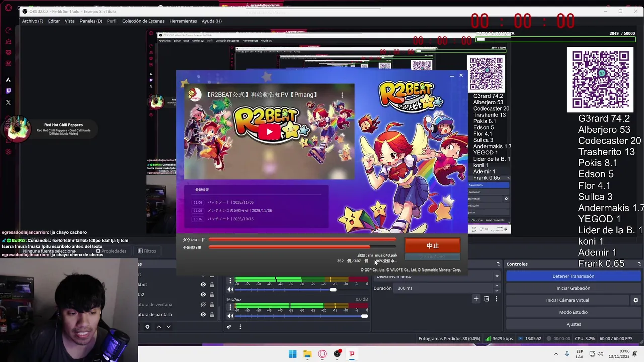Open transition options three-dot menu
This screenshot has height=362, width=644.
[x=496, y=299]
